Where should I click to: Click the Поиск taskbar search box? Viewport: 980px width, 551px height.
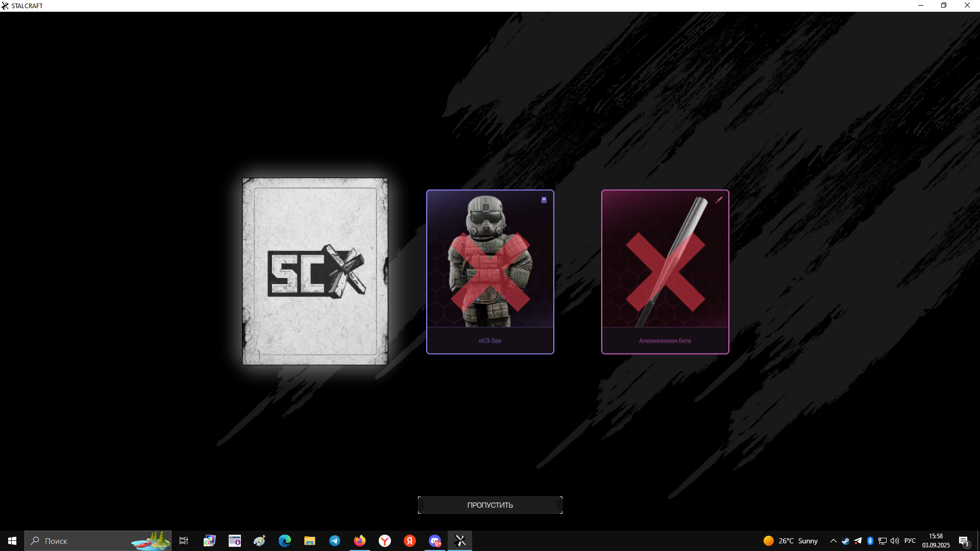[x=98, y=541]
